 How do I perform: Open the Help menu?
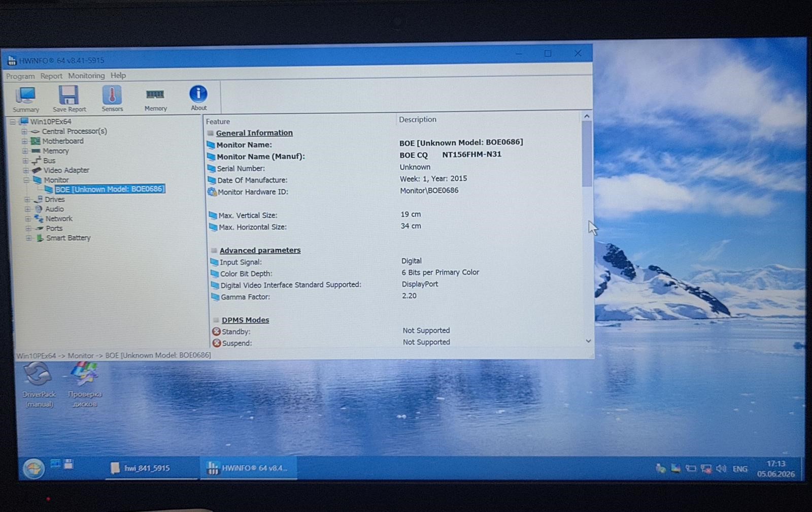(118, 75)
